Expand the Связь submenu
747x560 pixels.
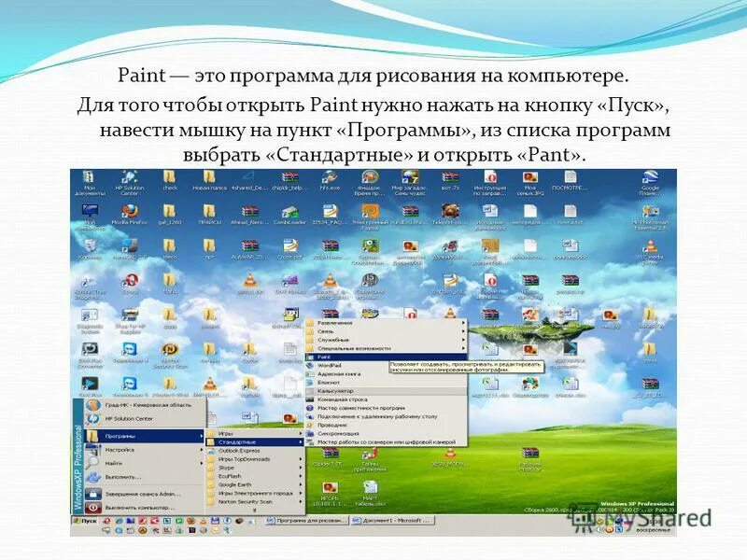386,331
